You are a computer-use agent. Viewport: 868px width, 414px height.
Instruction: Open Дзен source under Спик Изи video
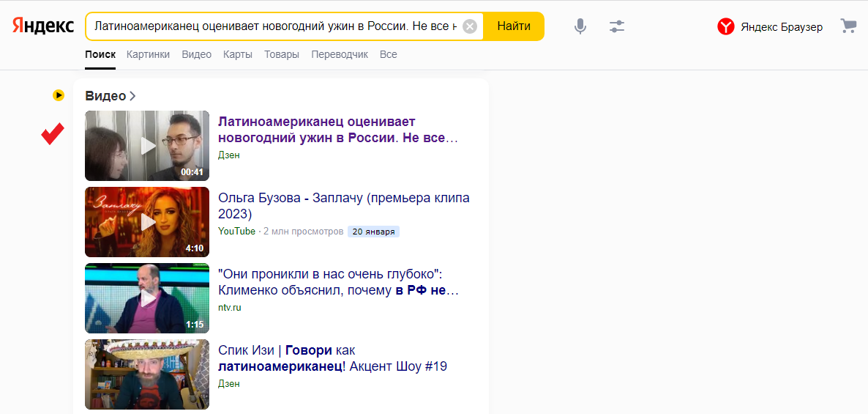tap(229, 383)
